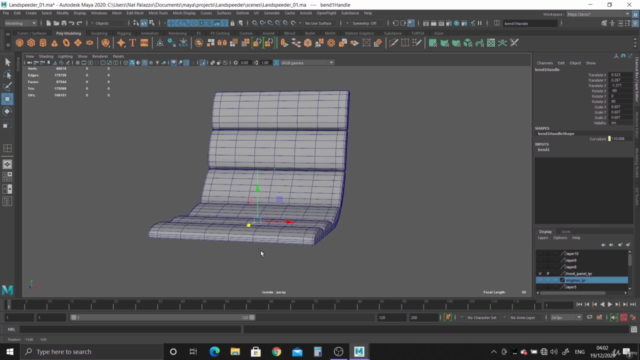Create a polygon cube from the shelf
640x360 pixels.
point(31,43)
